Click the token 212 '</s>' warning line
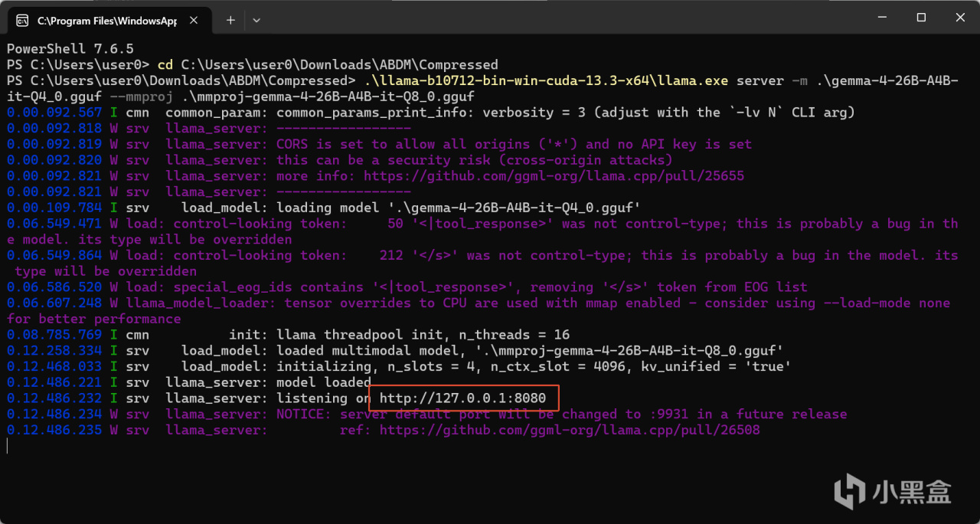The width and height of the screenshot is (980, 524). (482, 264)
